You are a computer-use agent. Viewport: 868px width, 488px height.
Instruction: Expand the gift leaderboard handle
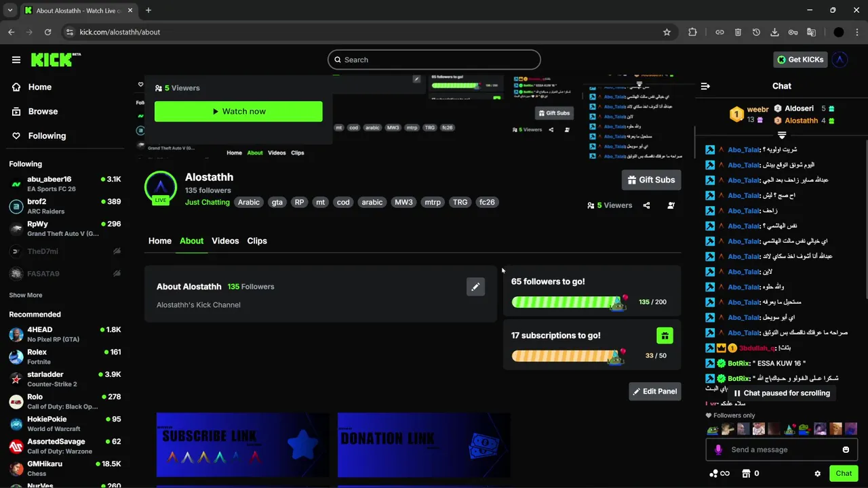pyautogui.click(x=782, y=135)
